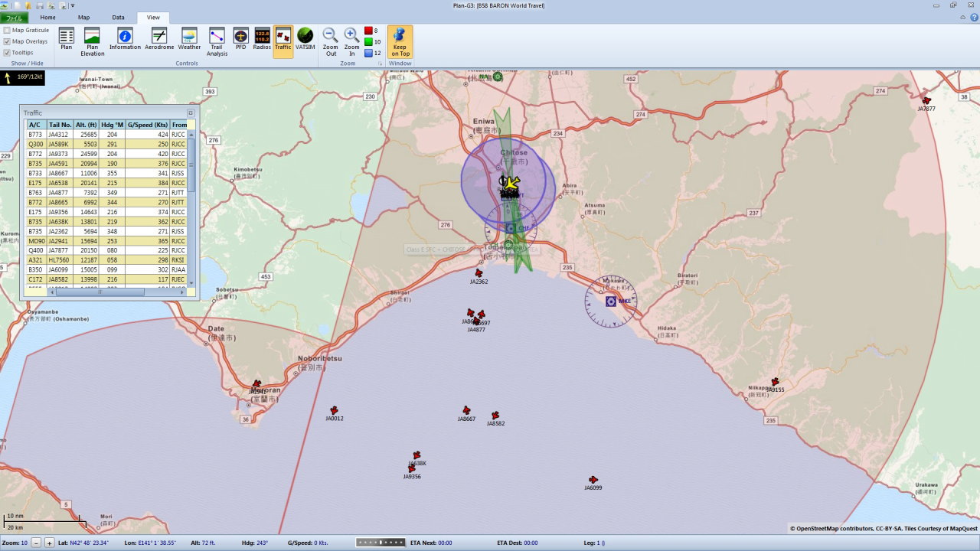Viewport: 980px width, 551px height.
Task: Click new plan icon in quick access toolbar
Action: point(17,5)
